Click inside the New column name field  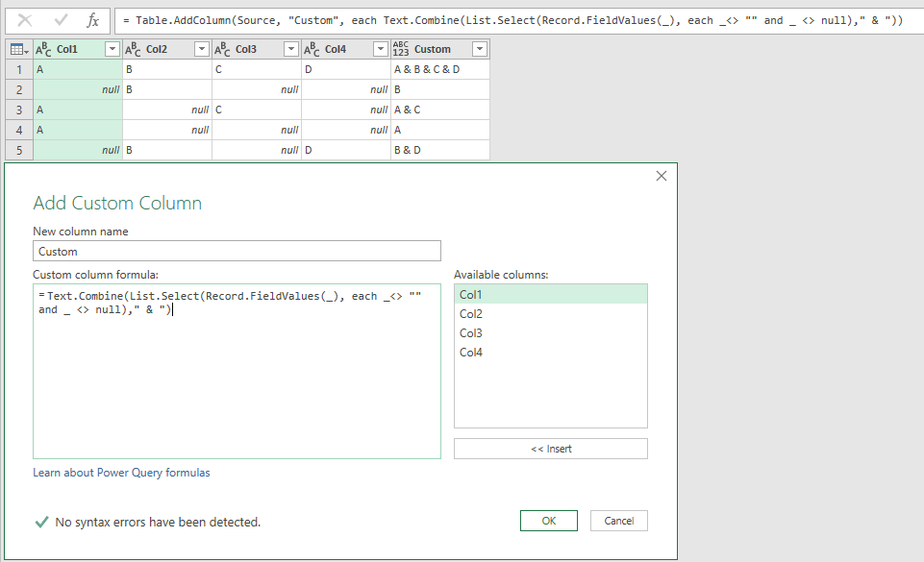click(x=236, y=251)
